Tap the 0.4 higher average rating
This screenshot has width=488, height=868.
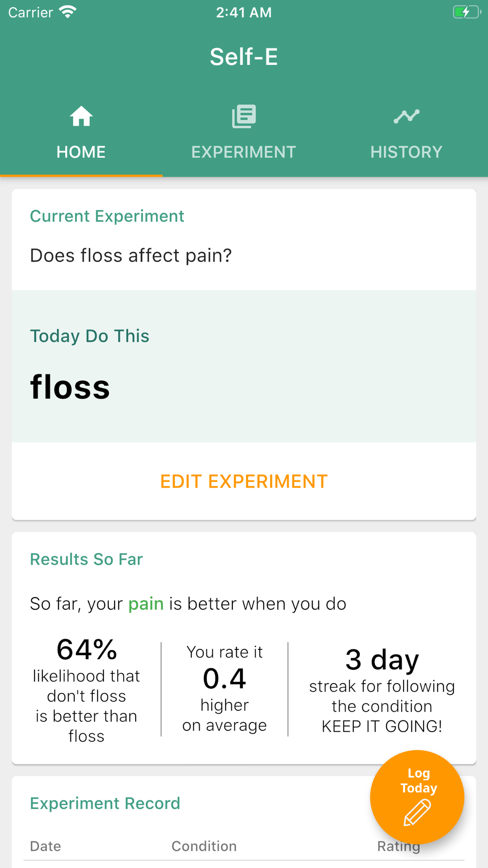pyautogui.click(x=224, y=679)
